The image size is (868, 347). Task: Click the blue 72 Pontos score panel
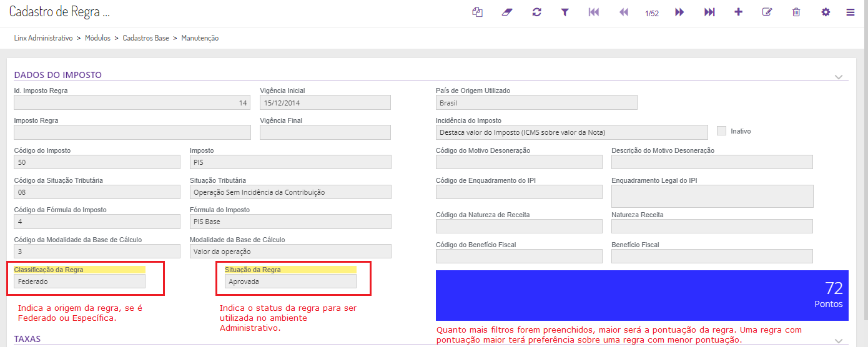point(642,295)
